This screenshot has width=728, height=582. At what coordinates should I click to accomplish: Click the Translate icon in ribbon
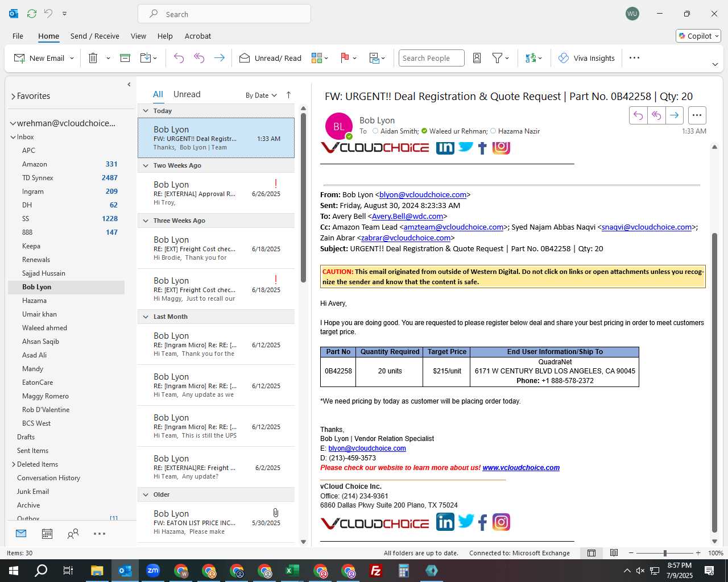(x=531, y=58)
